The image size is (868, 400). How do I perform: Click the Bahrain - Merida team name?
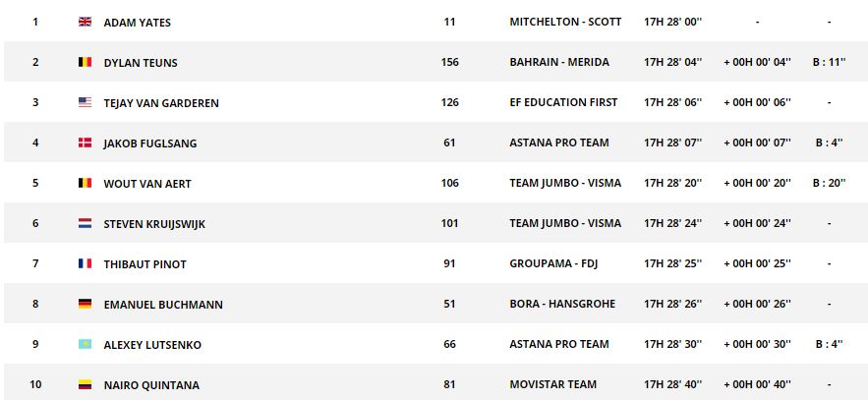pyautogui.click(x=559, y=62)
